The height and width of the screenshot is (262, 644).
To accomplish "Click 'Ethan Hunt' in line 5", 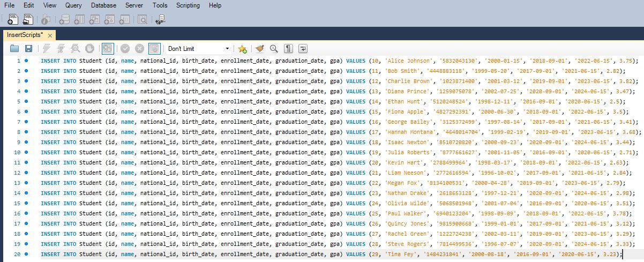I will point(403,102).
